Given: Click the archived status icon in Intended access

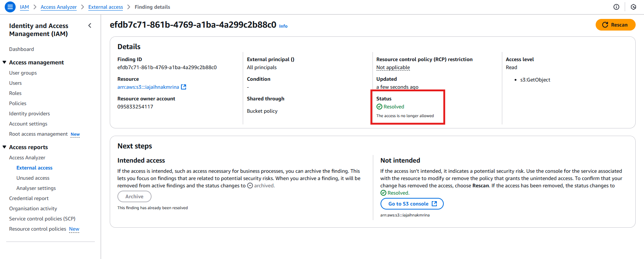Looking at the screenshot, I should [250, 186].
